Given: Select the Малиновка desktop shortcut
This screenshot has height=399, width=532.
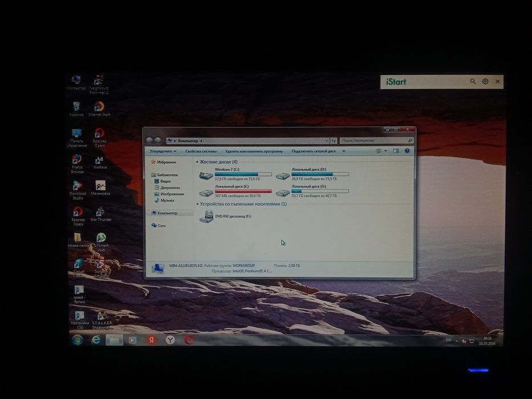Looking at the screenshot, I should 100,188.
